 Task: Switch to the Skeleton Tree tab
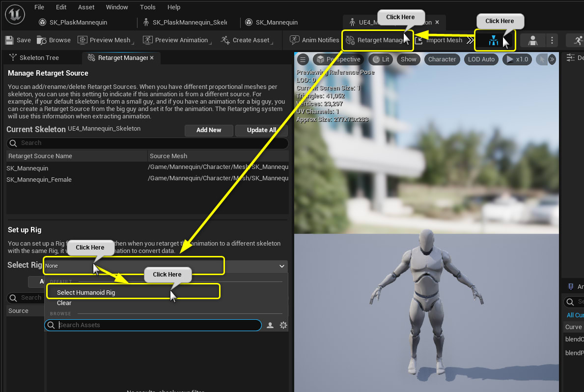pos(34,58)
